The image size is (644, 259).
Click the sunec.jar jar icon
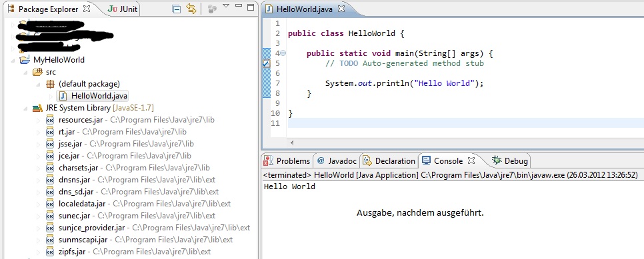(50, 216)
